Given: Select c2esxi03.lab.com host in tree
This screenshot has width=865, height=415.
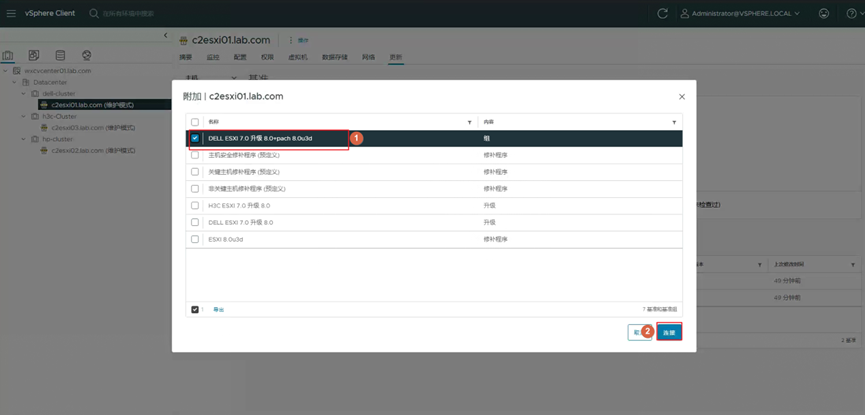Looking at the screenshot, I should [93, 127].
